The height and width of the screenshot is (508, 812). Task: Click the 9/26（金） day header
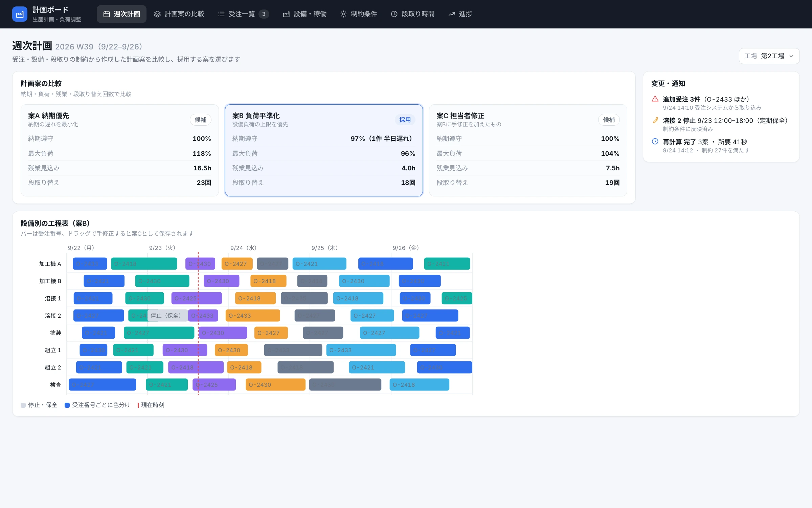point(406,248)
